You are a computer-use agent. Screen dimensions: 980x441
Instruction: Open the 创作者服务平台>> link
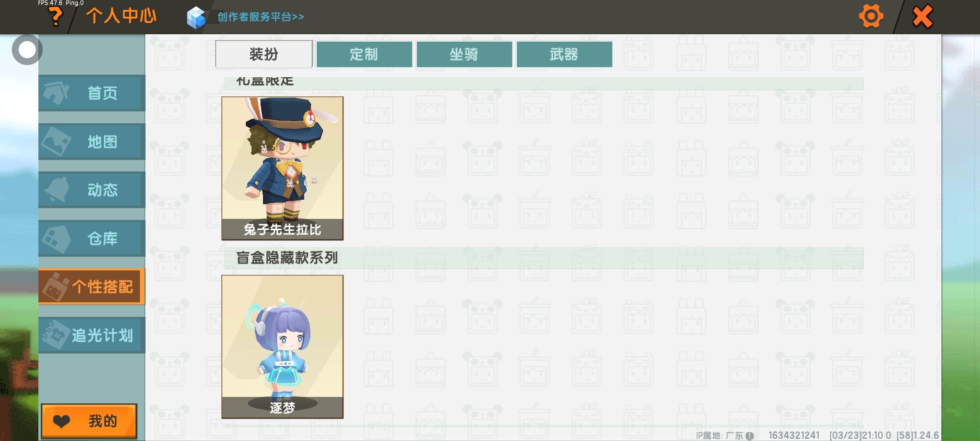[x=261, y=17]
